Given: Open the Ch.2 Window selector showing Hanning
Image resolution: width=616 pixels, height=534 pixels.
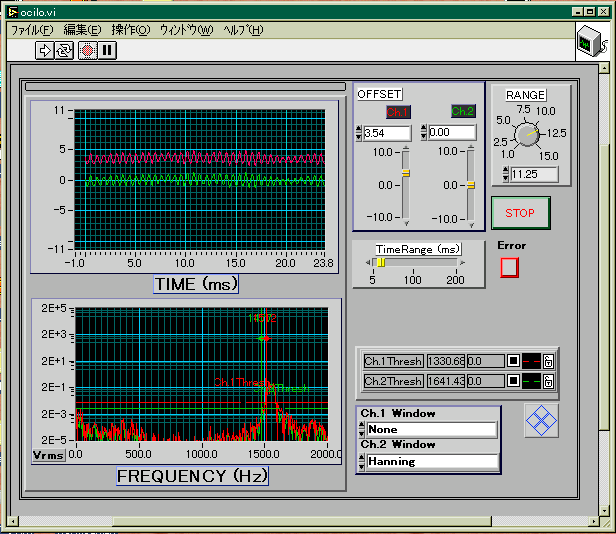Looking at the screenshot, I should (x=430, y=462).
